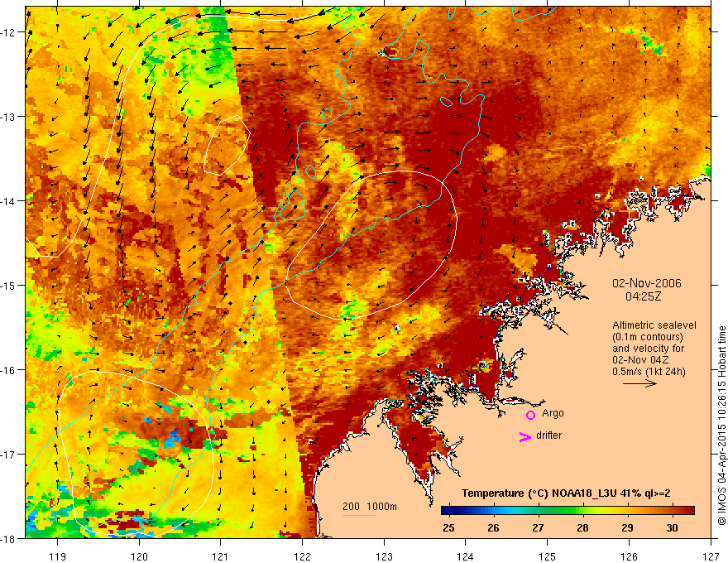This screenshot has width=728, height=563.
Task: Click the longitude axis label 123
Action: coord(384,556)
